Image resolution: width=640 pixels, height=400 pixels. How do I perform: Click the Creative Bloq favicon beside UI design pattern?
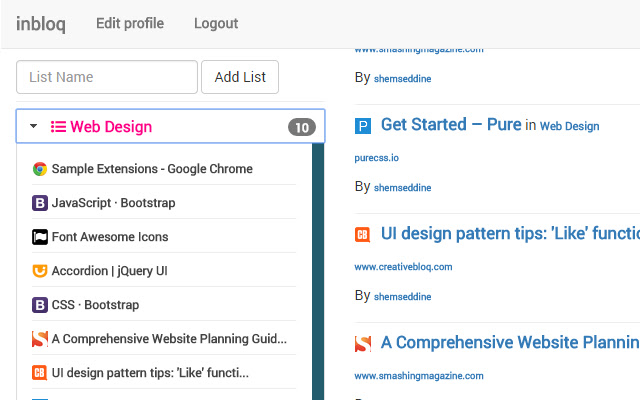[363, 235]
